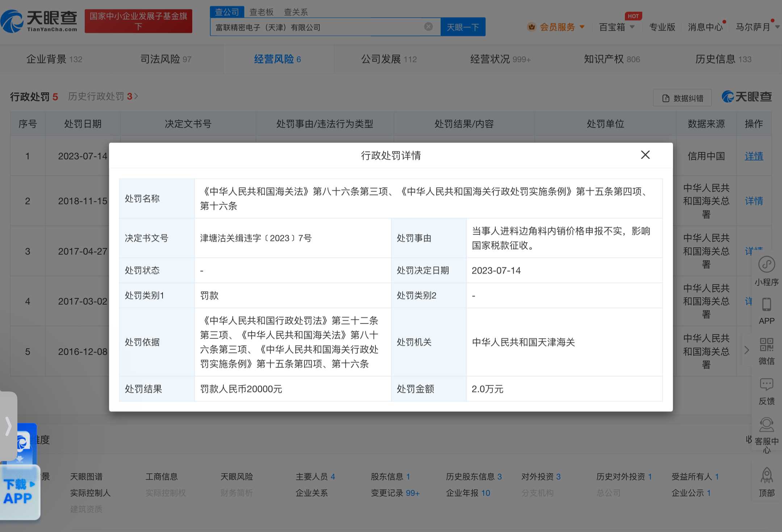Open 历史行政处罚 3 link

tap(103, 96)
